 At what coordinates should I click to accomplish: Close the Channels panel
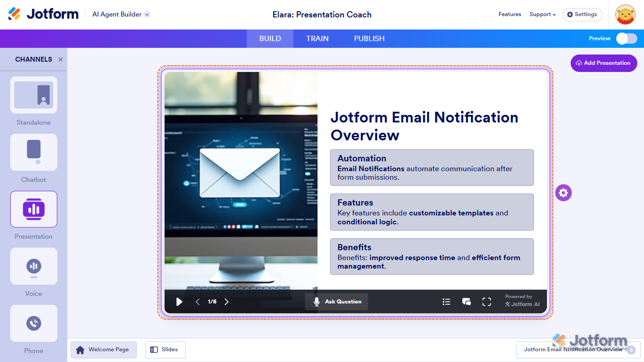60,59
